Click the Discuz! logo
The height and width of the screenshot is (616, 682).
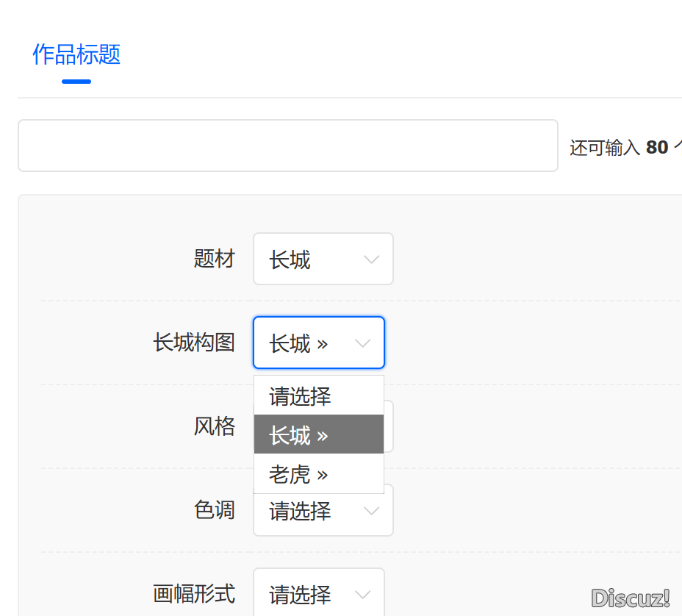pyautogui.click(x=631, y=598)
